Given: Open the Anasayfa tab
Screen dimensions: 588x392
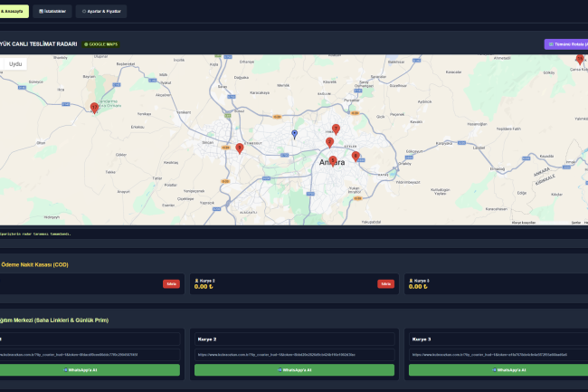Looking at the screenshot, I should (14, 11).
